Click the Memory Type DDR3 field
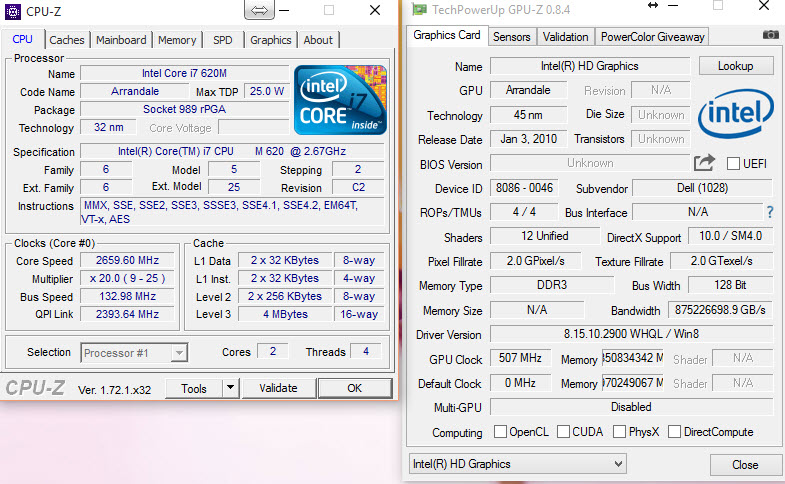785x484 pixels. (552, 285)
